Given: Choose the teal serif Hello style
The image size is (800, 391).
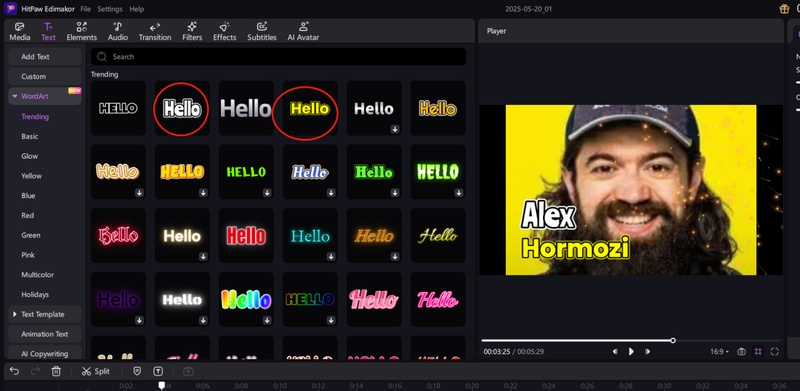Looking at the screenshot, I should (x=310, y=236).
